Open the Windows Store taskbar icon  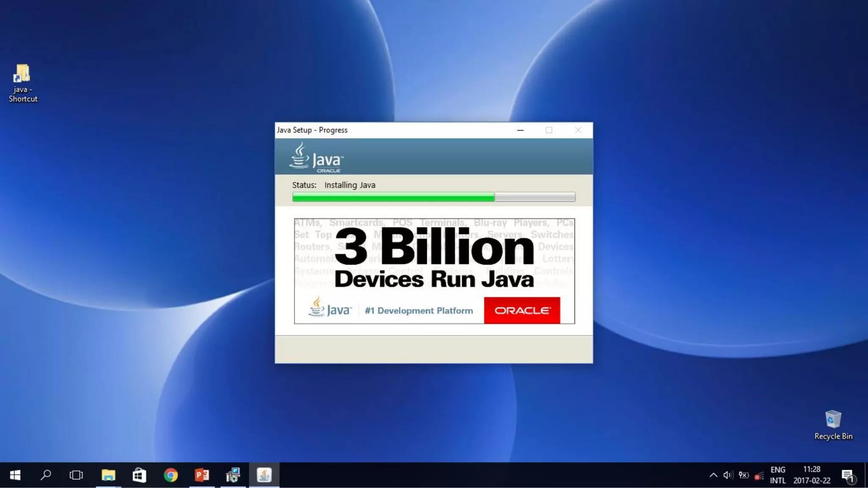pos(139,475)
